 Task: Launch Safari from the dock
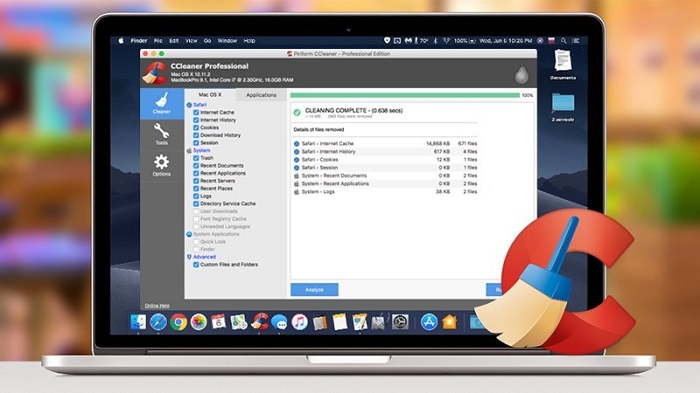158,322
